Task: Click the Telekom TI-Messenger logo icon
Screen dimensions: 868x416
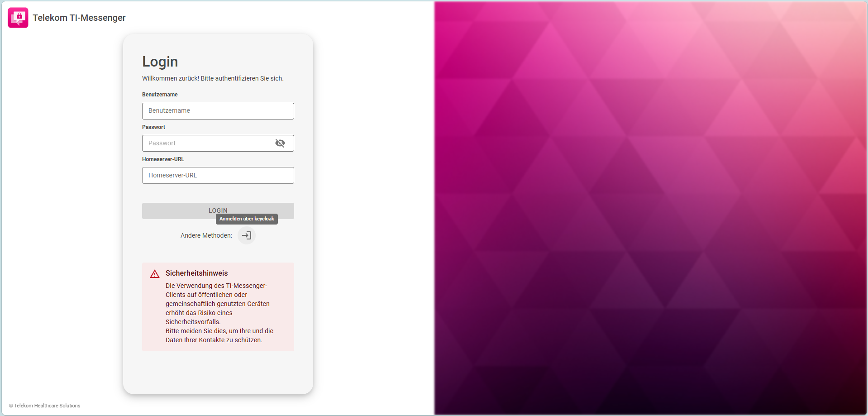Action: click(x=18, y=18)
